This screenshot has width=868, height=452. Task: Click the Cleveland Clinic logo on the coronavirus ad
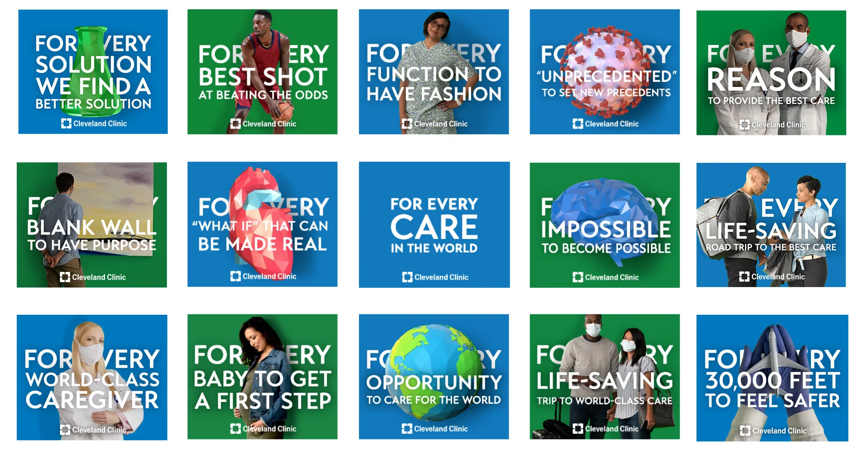(x=605, y=124)
